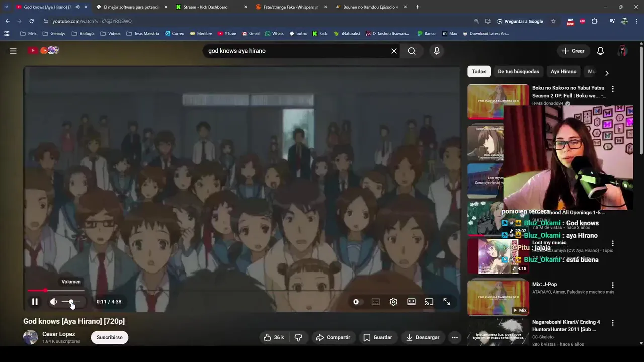
Task: Switch to theater mode view
Action: (411, 302)
